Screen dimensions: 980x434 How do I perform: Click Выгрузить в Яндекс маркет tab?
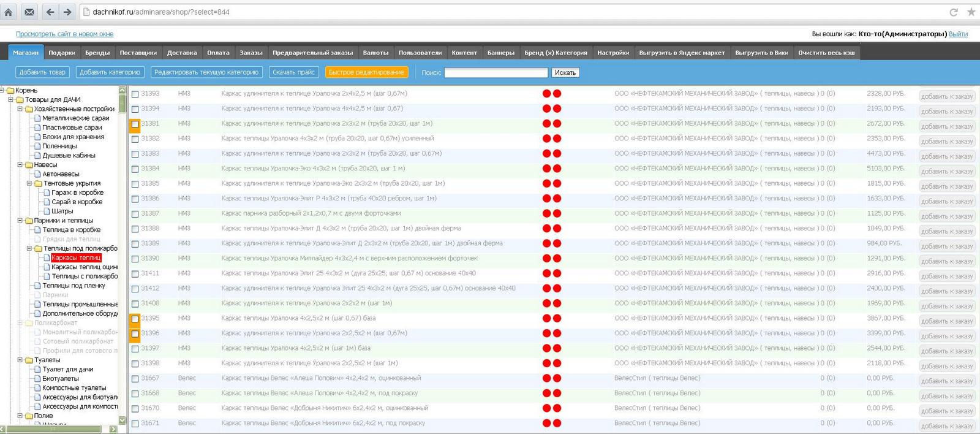coord(682,53)
